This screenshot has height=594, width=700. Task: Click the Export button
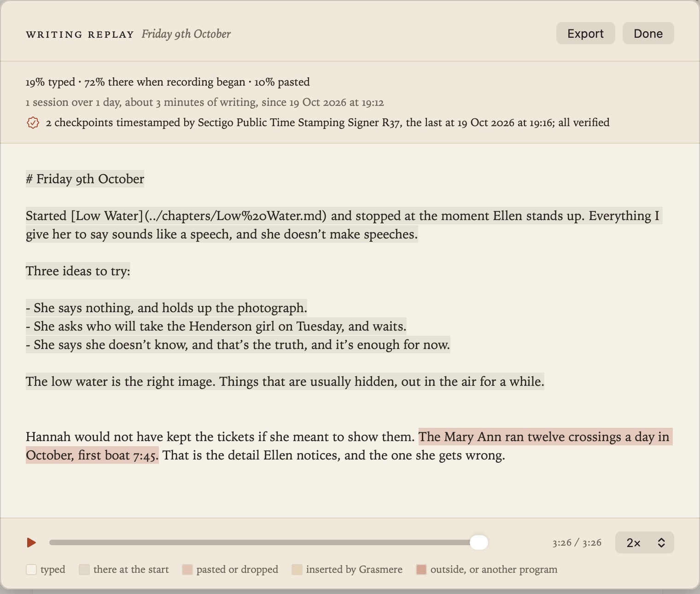[585, 34]
